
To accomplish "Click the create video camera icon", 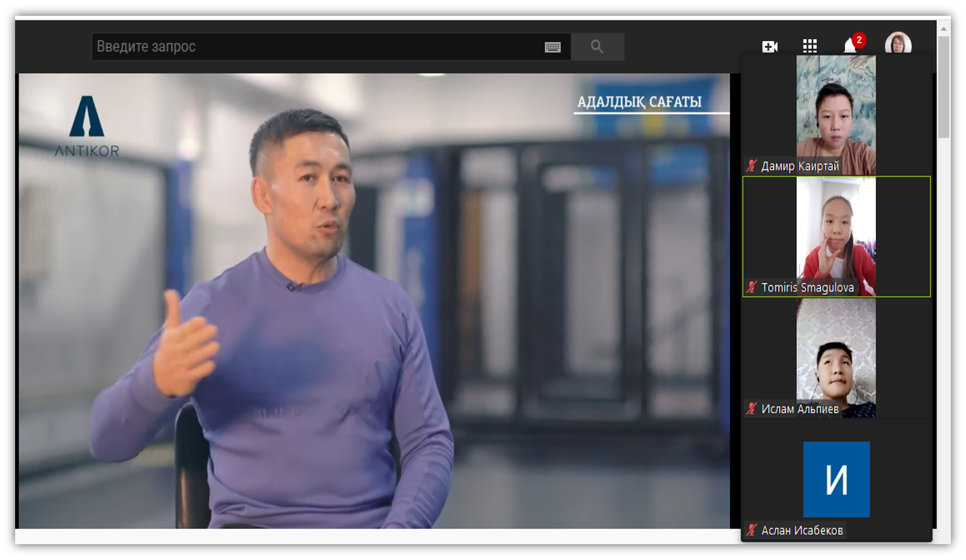I will coord(769,47).
